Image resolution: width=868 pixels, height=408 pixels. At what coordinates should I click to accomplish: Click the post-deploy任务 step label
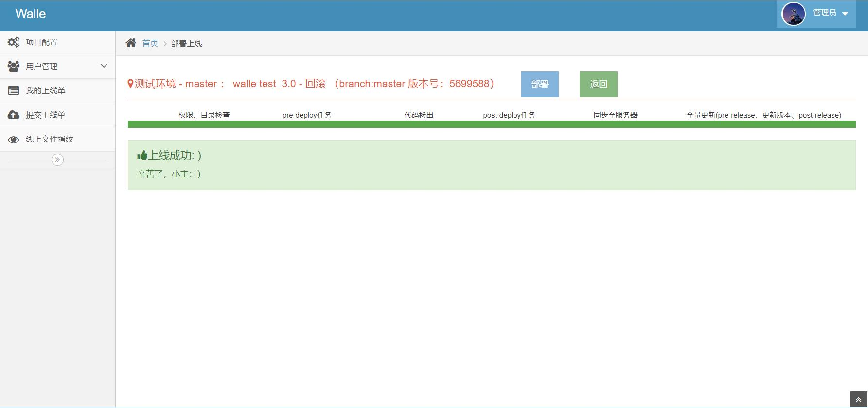pos(509,115)
